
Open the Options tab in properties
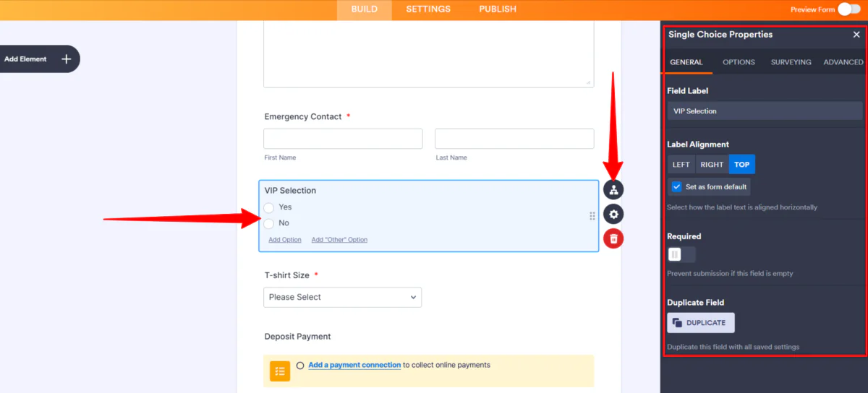tap(739, 62)
